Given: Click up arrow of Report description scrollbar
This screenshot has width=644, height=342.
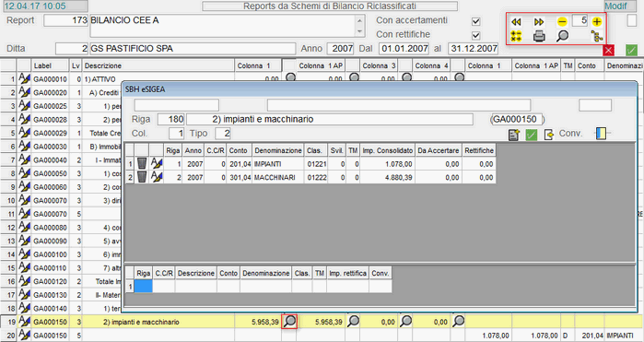Looking at the screenshot, I should [360, 20].
